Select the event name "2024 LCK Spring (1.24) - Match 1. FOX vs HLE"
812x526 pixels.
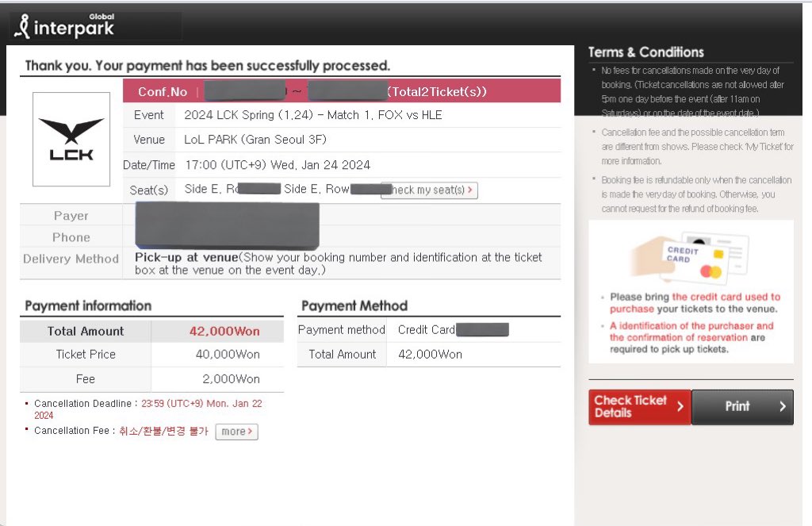coord(313,115)
